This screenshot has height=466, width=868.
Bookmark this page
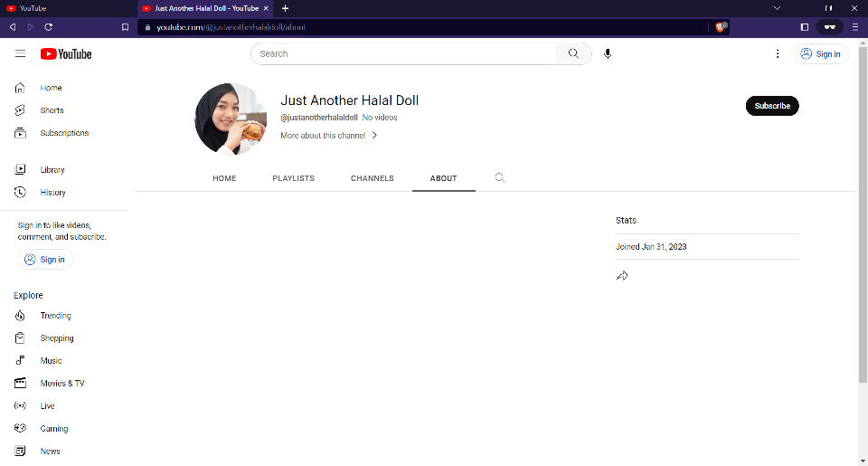coord(125,27)
